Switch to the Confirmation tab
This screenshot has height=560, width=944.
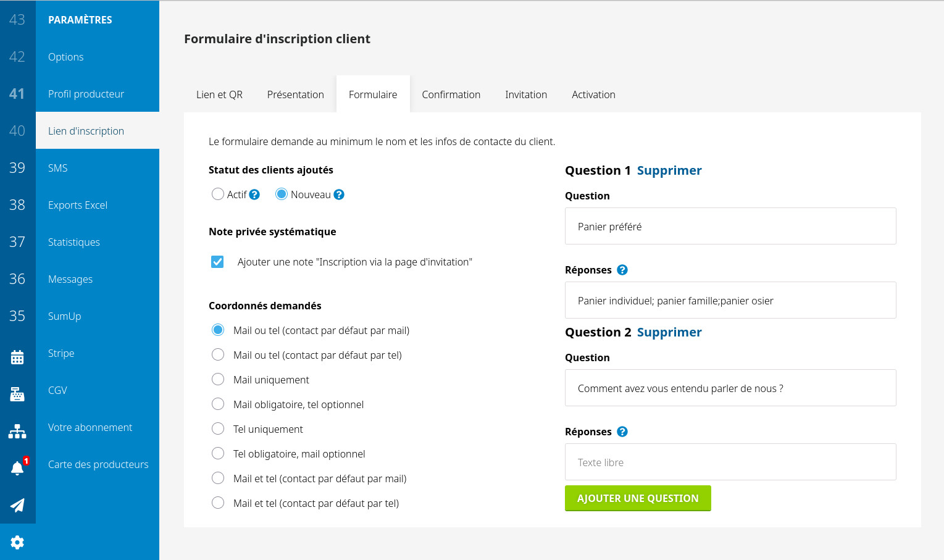(451, 94)
